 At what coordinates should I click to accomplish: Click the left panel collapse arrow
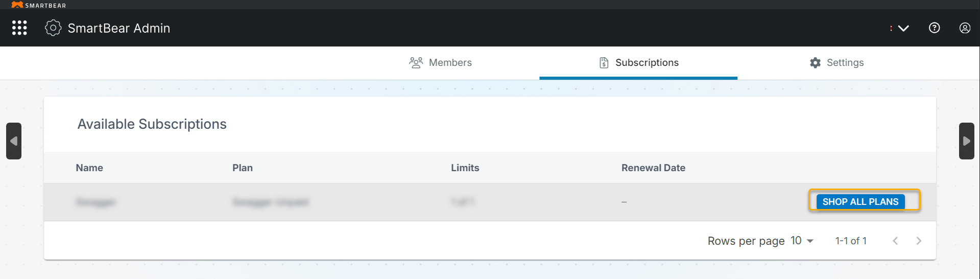pos(14,141)
